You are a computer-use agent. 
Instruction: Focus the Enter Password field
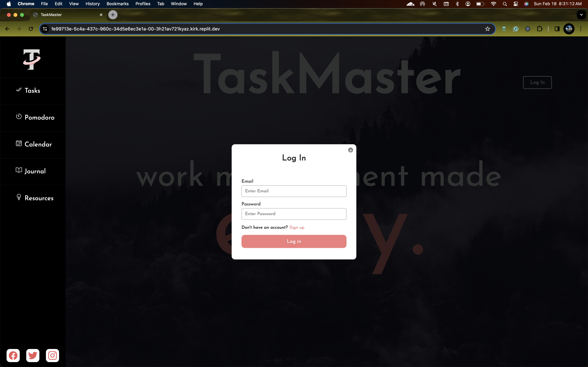(294, 214)
